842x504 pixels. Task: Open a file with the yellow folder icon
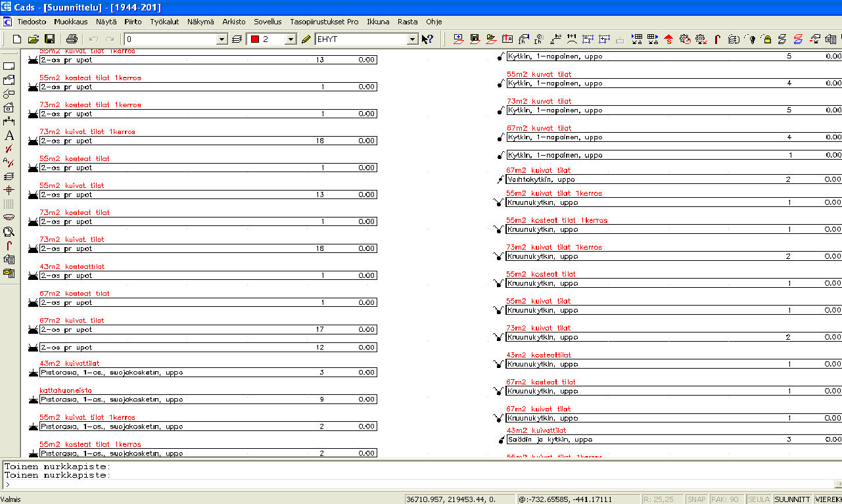[34, 39]
